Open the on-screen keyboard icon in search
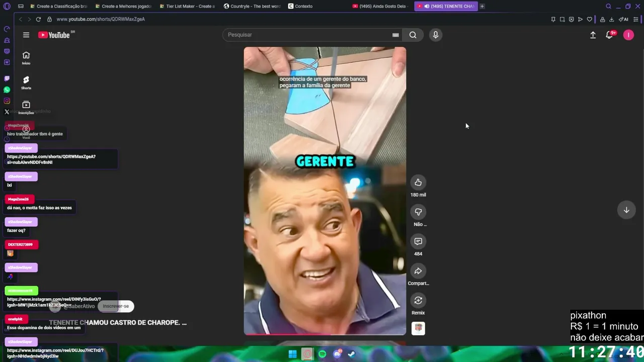 (395, 35)
